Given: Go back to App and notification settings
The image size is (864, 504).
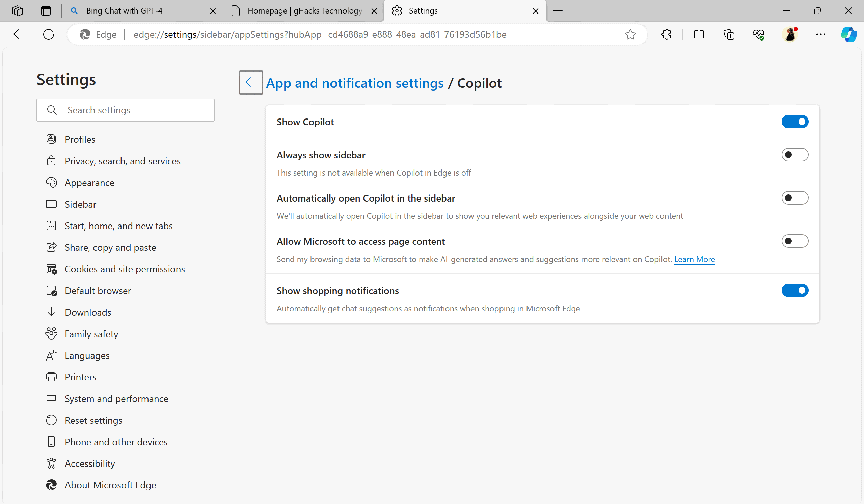Looking at the screenshot, I should click(251, 82).
